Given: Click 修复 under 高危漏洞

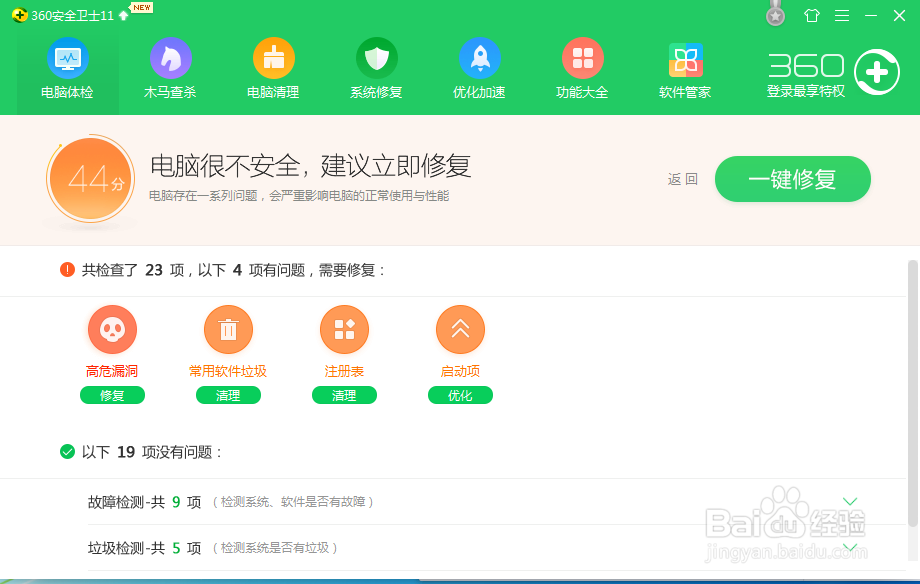Looking at the screenshot, I should click(x=112, y=396).
